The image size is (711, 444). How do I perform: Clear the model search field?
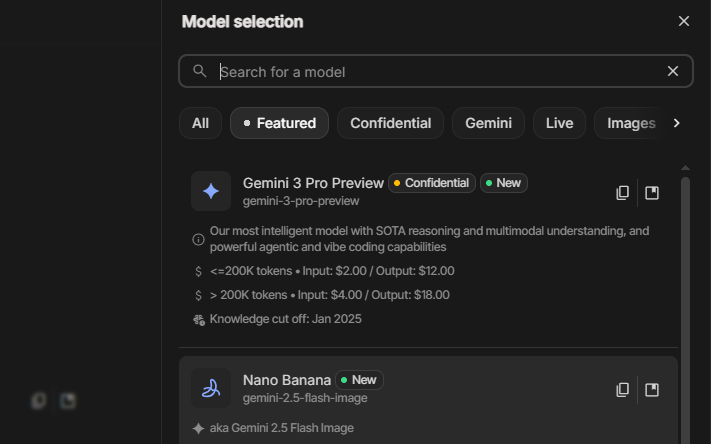click(x=673, y=71)
